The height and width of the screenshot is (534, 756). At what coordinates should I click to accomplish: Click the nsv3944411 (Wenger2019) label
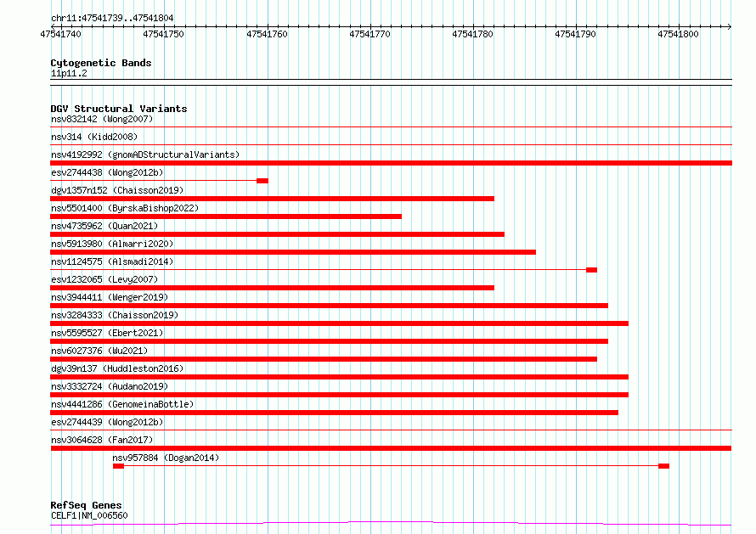(x=110, y=297)
